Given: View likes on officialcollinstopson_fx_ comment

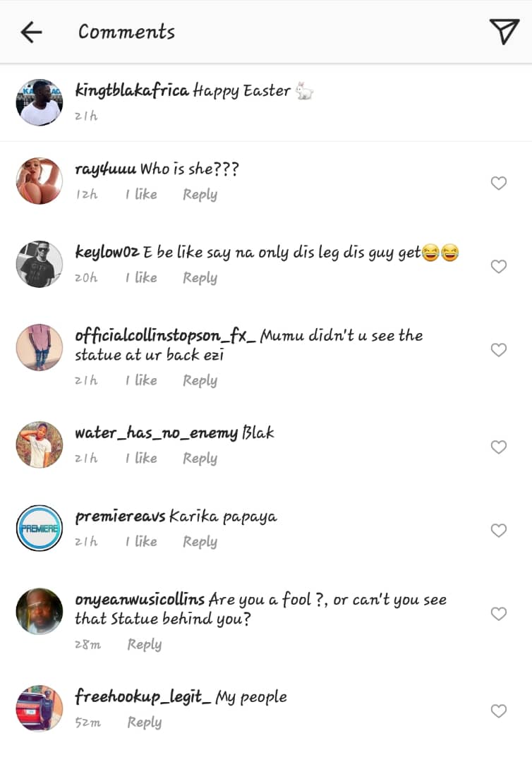Looking at the screenshot, I should tap(141, 381).
